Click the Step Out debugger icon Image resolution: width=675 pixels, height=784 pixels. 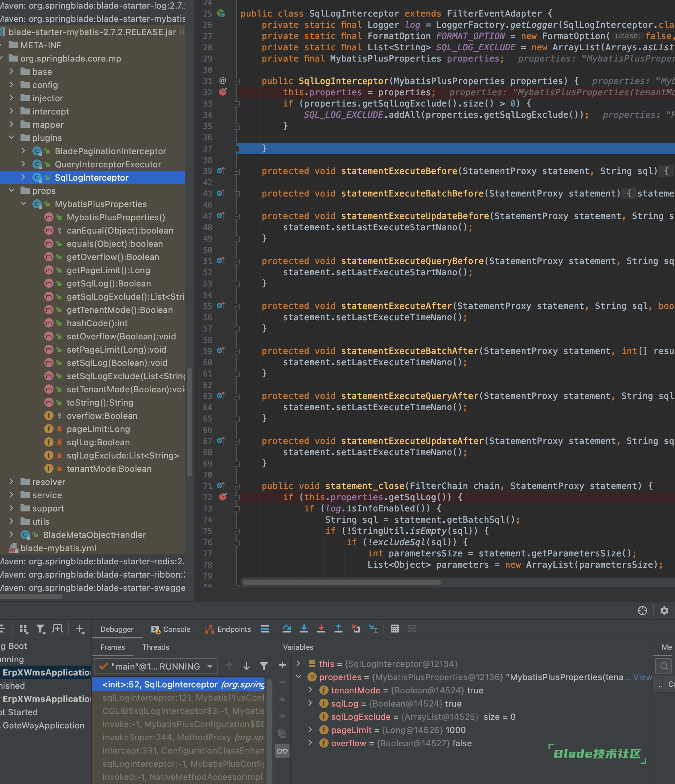click(x=338, y=629)
